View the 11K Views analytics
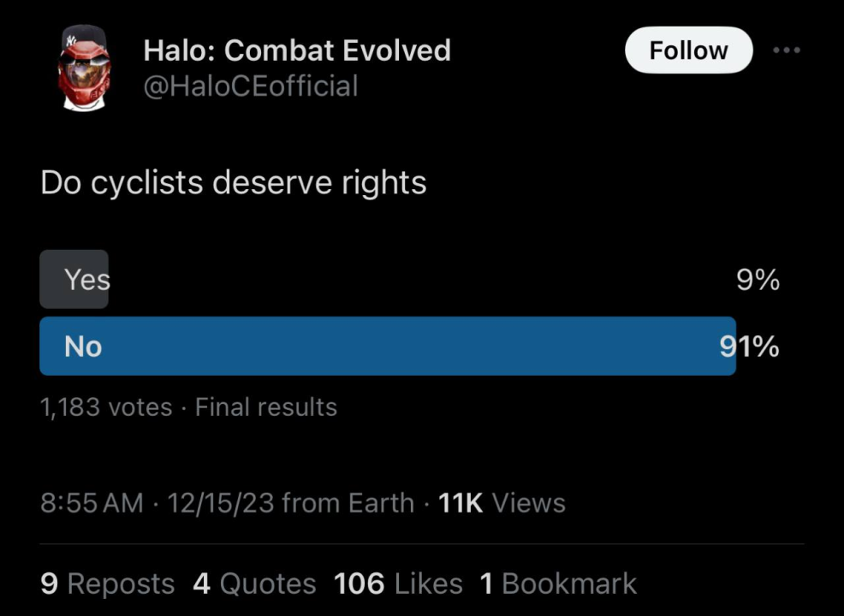Viewport: 844px width, 616px height. [x=502, y=502]
